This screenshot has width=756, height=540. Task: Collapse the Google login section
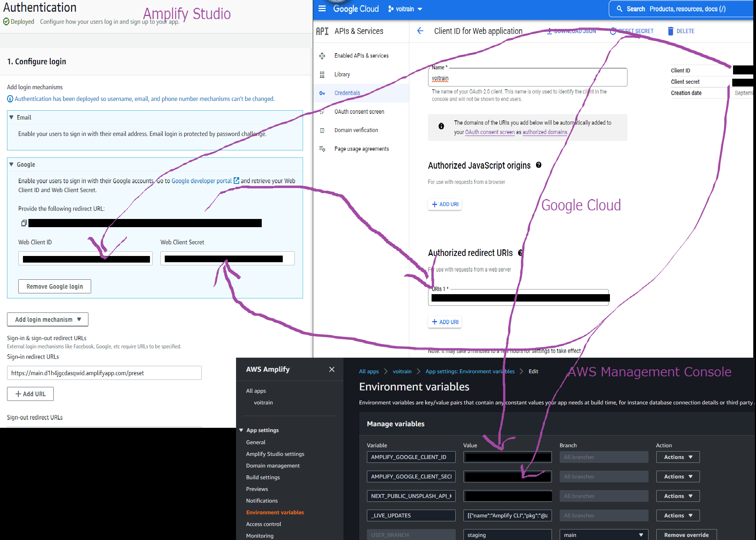(11, 164)
